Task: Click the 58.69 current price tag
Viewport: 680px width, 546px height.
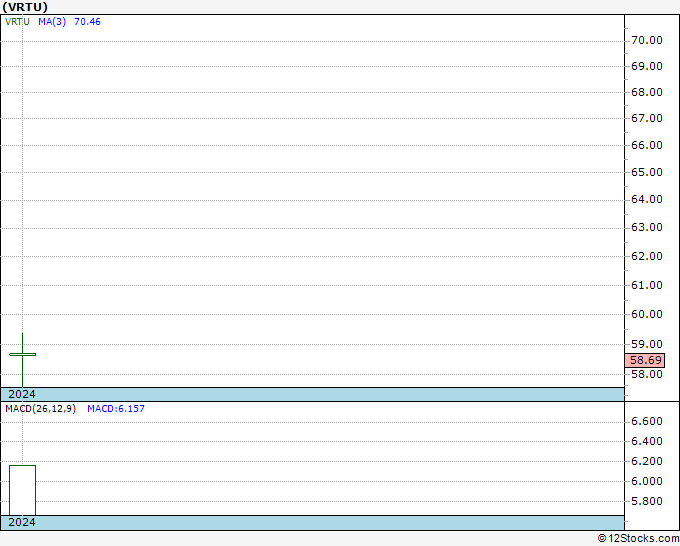Action: [645, 360]
